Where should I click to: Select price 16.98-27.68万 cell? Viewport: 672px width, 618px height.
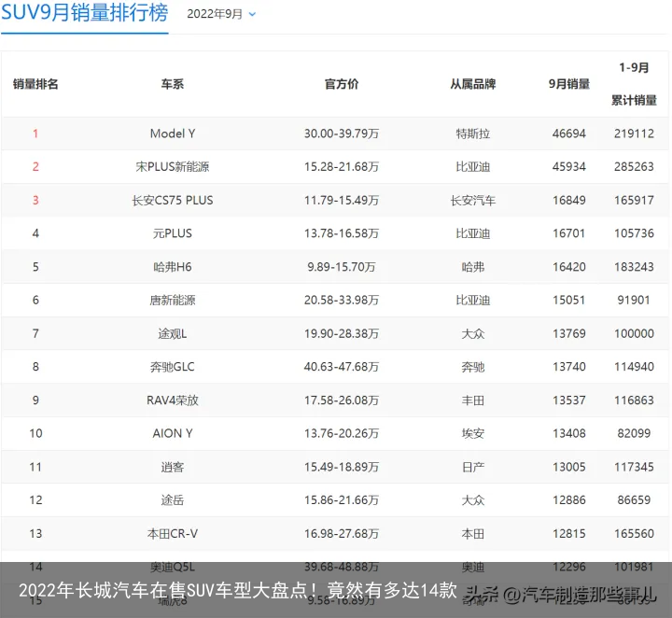(342, 534)
